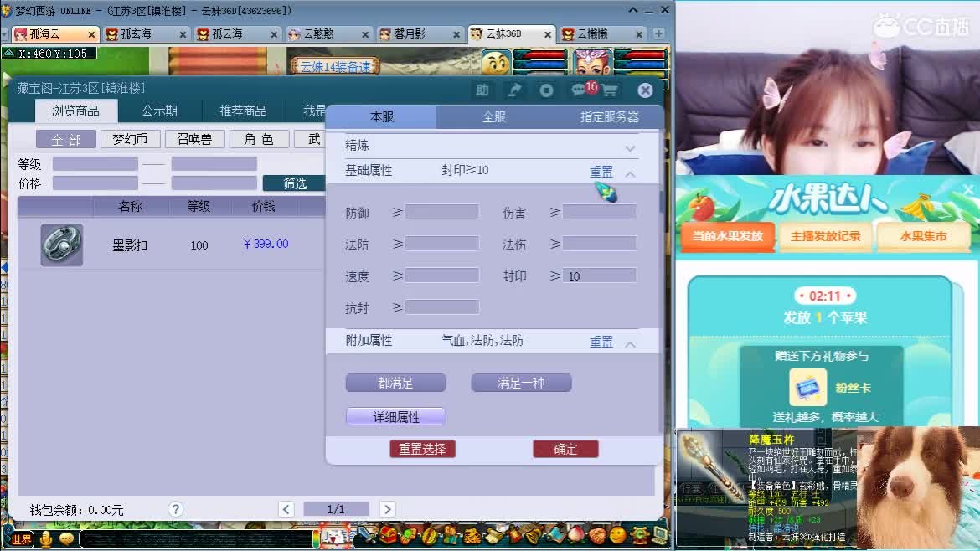This screenshot has width=980, height=551.
Task: Click the handshake friends icon in toolbar
Action: click(597, 536)
